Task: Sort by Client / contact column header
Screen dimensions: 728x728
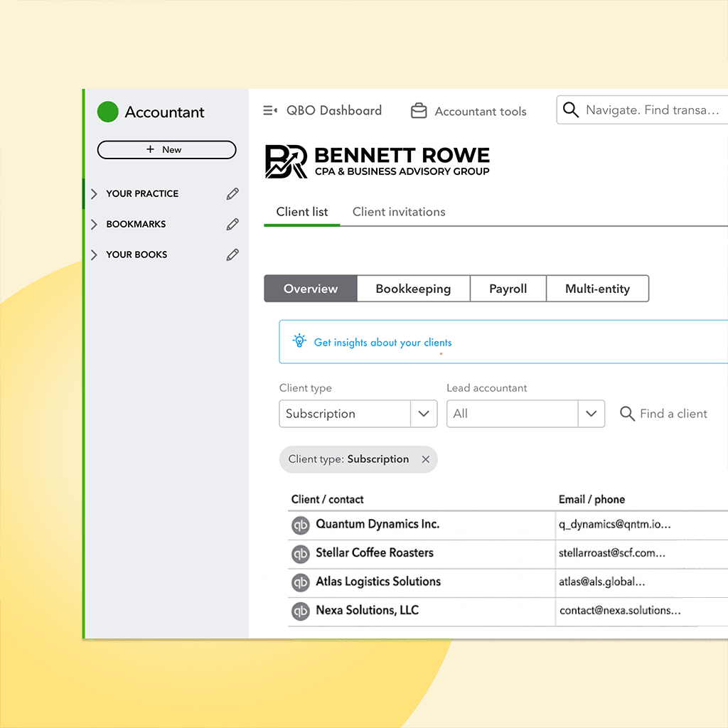Action: [327, 500]
